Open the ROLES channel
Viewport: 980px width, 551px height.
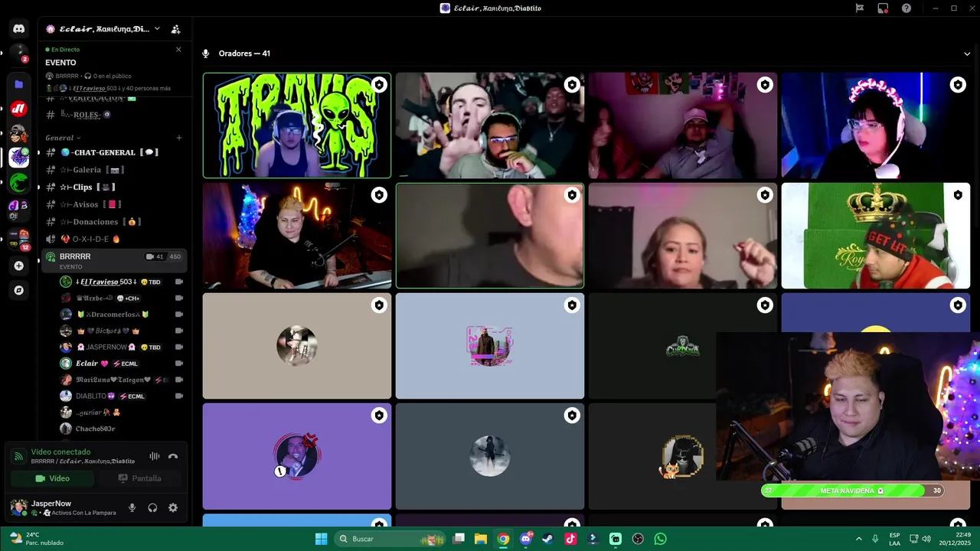coord(113,115)
